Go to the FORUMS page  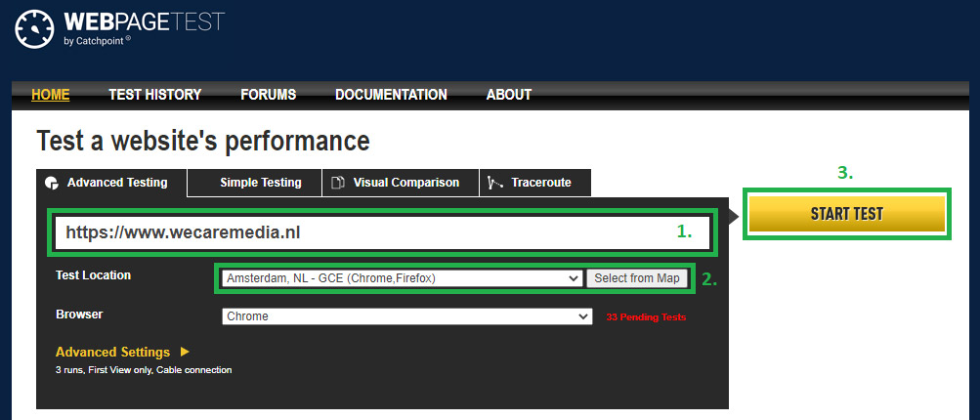(x=268, y=95)
